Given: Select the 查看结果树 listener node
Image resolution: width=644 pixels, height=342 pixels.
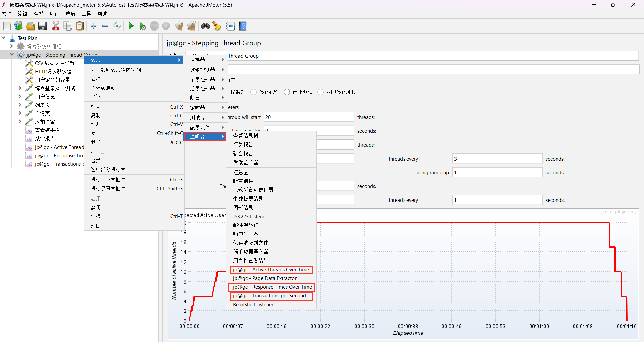Looking at the screenshot, I should coord(47,130).
